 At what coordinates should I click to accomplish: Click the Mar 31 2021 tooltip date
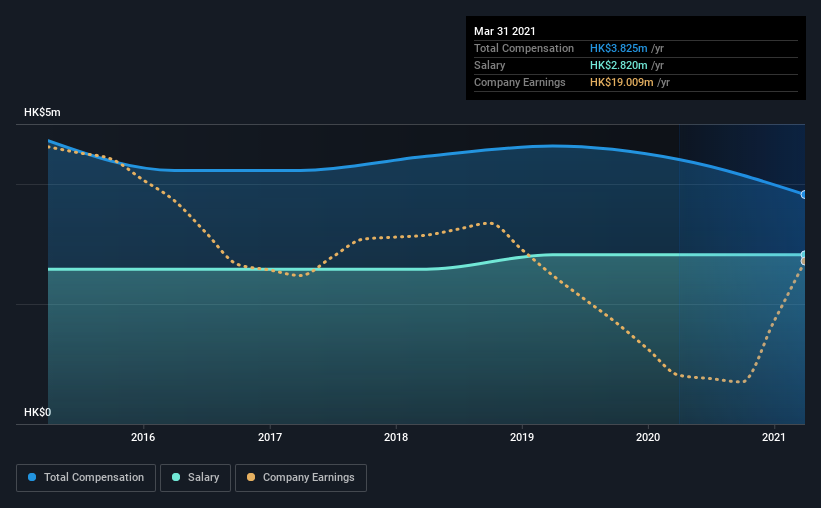[505, 31]
